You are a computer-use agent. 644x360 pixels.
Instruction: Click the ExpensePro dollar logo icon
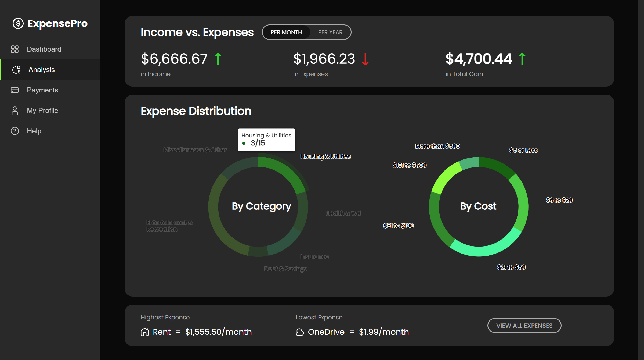(x=18, y=23)
